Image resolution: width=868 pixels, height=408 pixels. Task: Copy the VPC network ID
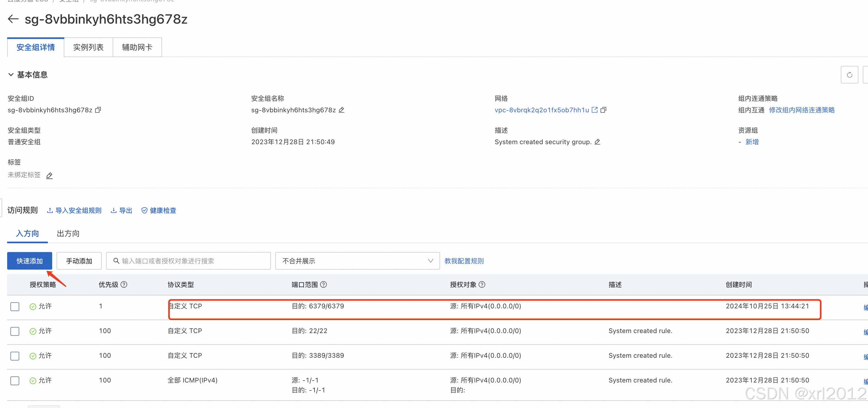pyautogui.click(x=603, y=110)
